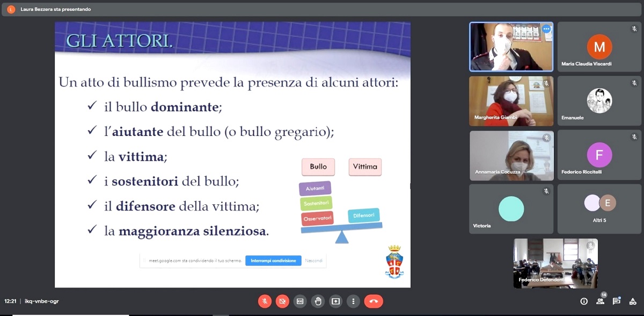Show the participants list
Screen dimensions: 644x316
point(601,301)
